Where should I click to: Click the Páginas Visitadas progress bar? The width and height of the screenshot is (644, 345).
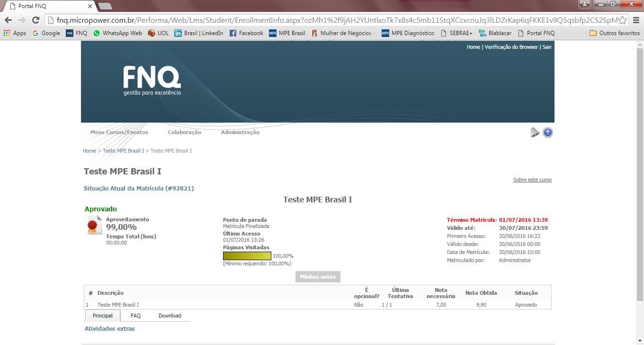[247, 256]
